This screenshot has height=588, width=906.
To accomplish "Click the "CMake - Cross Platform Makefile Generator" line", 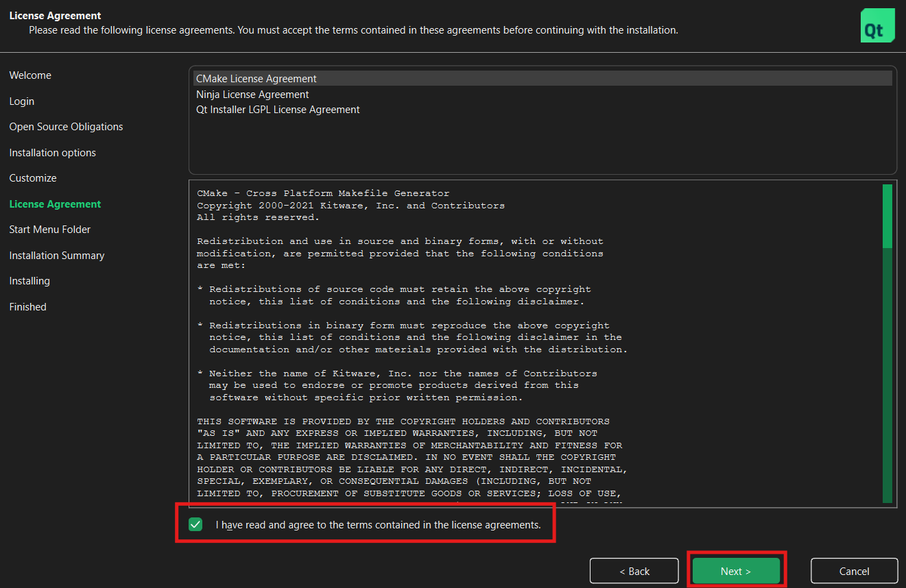I will pyautogui.click(x=323, y=193).
